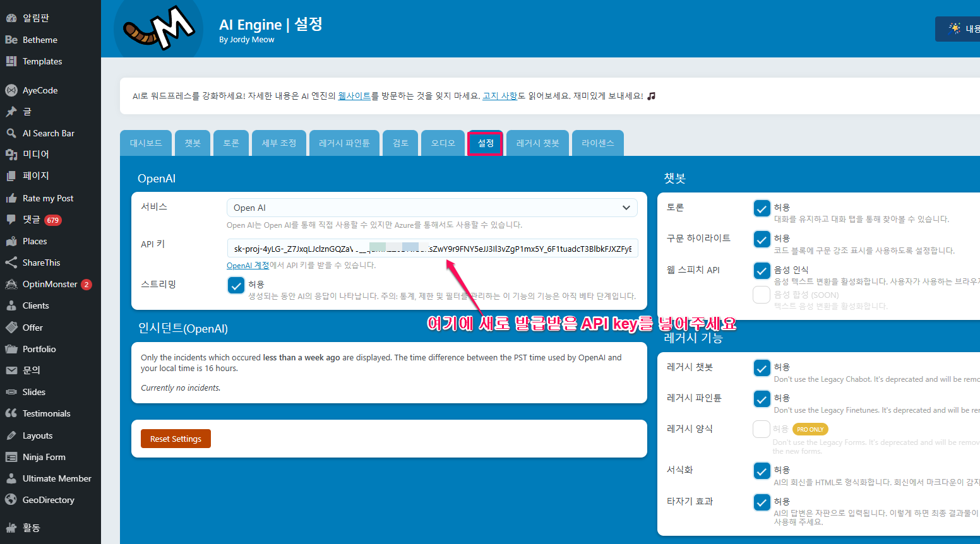
Task: Open the 미디어 media icon
Action: point(11,155)
